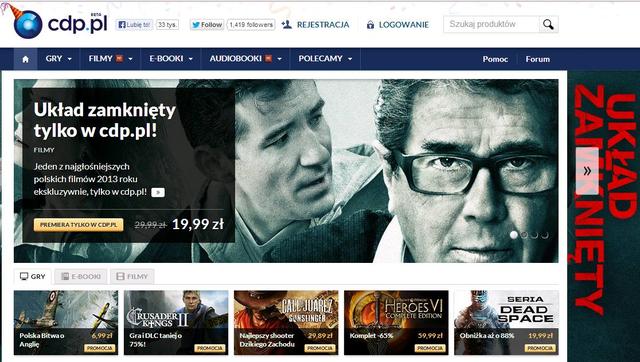The image size is (640, 362).
Task: Expand the FILMY dropdown menu
Action: (111, 59)
